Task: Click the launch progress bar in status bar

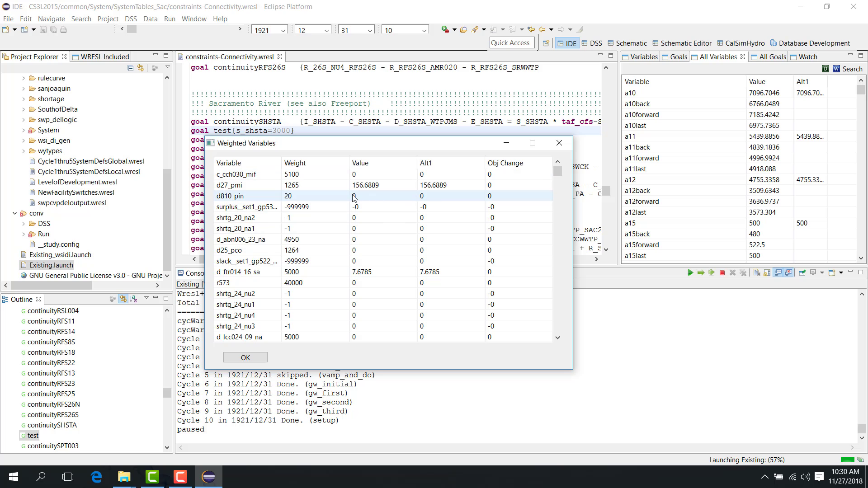Action: (x=847, y=460)
